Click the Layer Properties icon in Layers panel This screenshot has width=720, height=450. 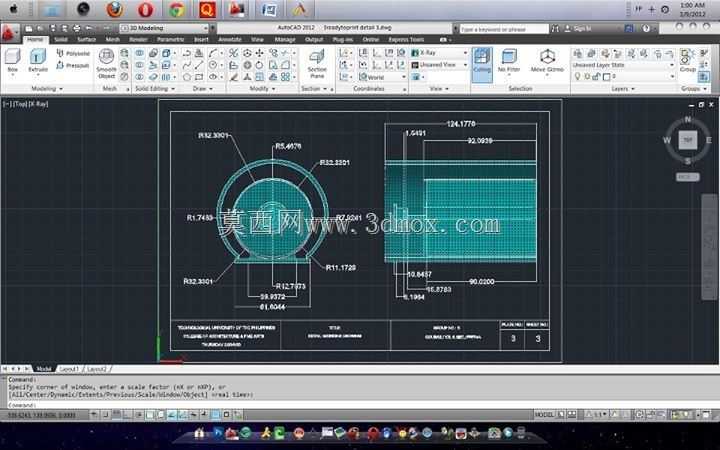578,54
